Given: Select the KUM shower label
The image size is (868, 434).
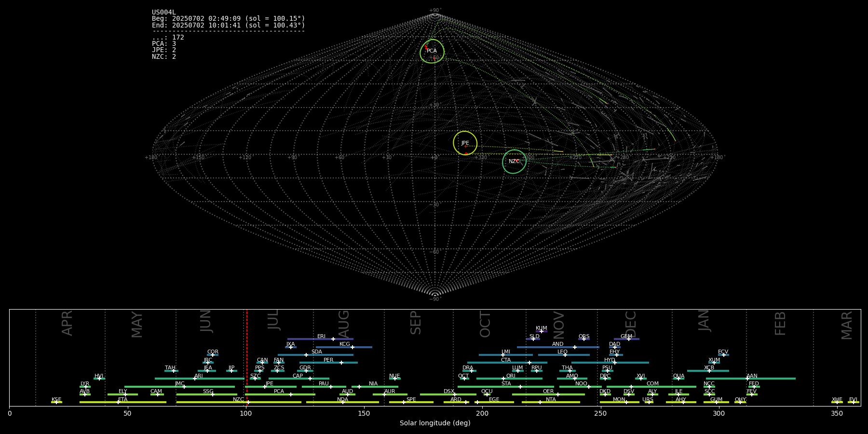Looking at the screenshot, I should (542, 328).
